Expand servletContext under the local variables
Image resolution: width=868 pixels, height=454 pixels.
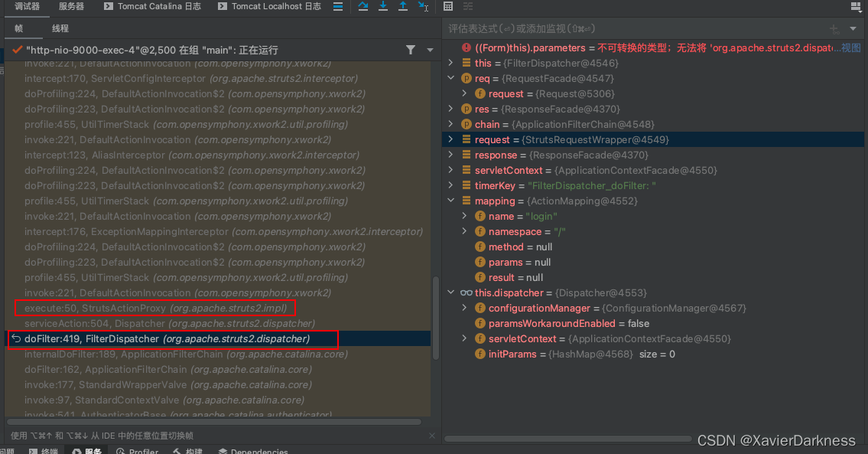pyautogui.click(x=450, y=170)
